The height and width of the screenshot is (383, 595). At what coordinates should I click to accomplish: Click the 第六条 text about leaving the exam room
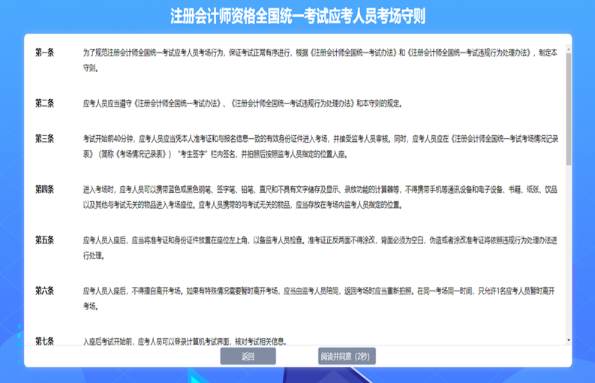[319, 298]
